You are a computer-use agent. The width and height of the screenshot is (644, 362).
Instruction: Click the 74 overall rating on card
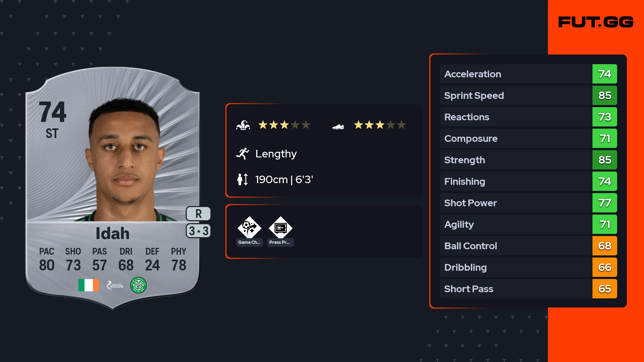pos(52,112)
